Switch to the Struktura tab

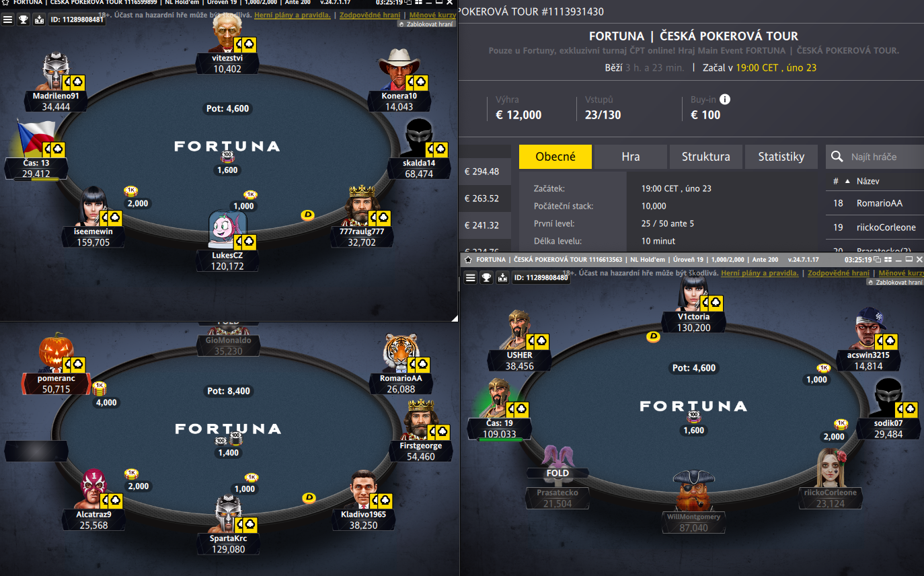(705, 157)
